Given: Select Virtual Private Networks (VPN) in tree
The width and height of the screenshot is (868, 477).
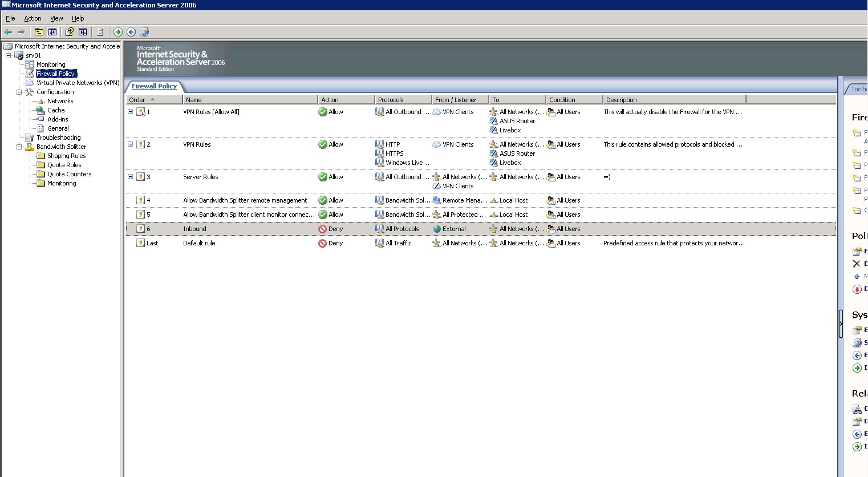Looking at the screenshot, I should pos(78,83).
